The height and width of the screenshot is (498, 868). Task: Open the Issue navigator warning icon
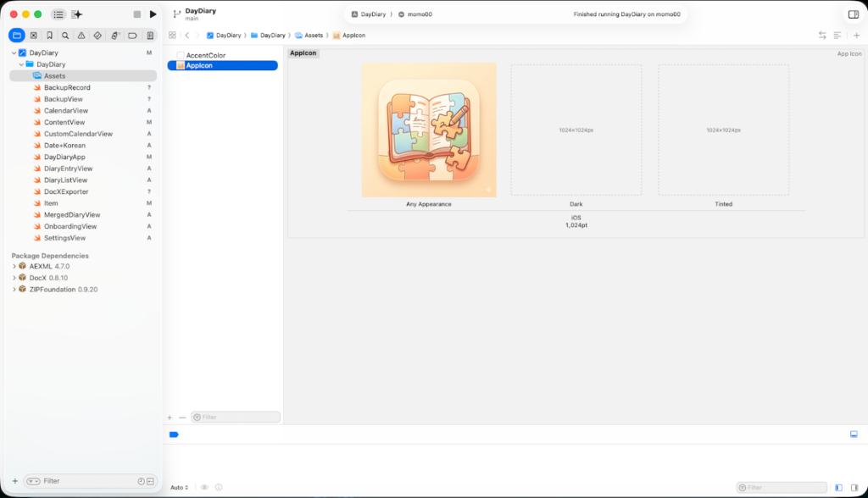tap(81, 36)
